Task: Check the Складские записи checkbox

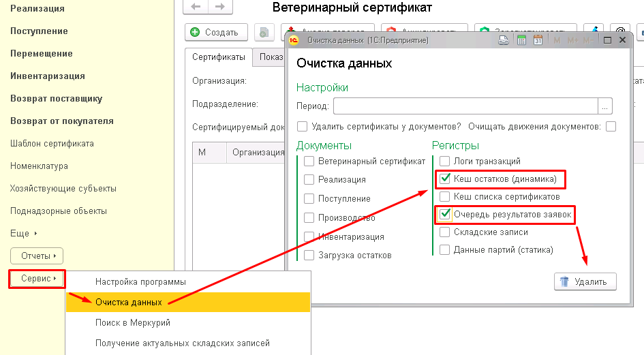Action: coord(444,232)
